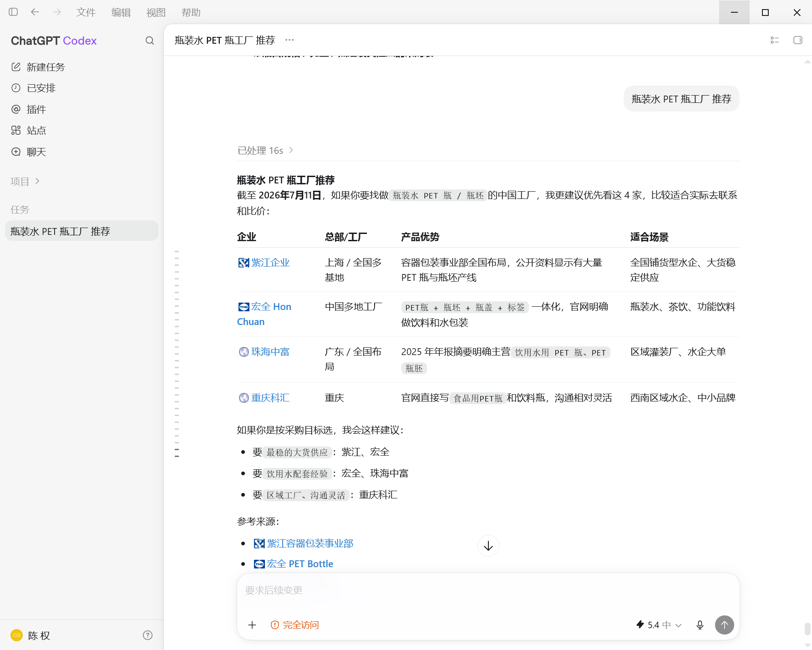Open 陈 权 user profile
The width and height of the screenshot is (812, 650).
(x=30, y=635)
